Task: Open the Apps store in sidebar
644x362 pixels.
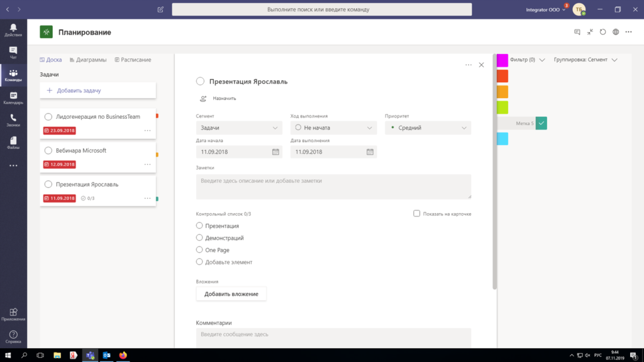Action: coord(13,314)
